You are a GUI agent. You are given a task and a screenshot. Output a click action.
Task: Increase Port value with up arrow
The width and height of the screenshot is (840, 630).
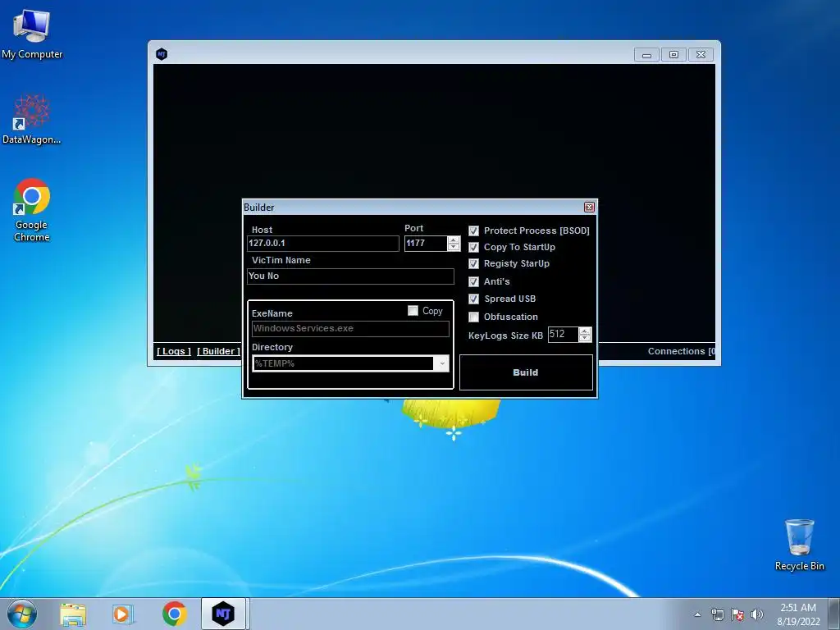pyautogui.click(x=454, y=240)
